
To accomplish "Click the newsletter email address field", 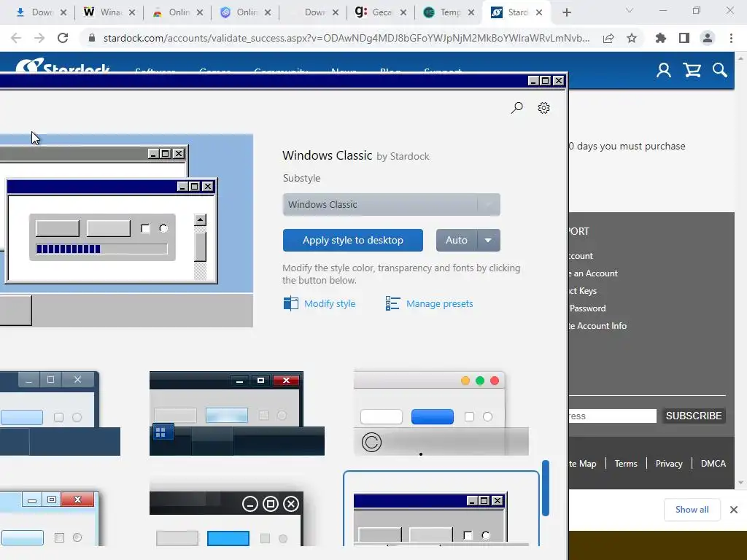I will point(613,416).
